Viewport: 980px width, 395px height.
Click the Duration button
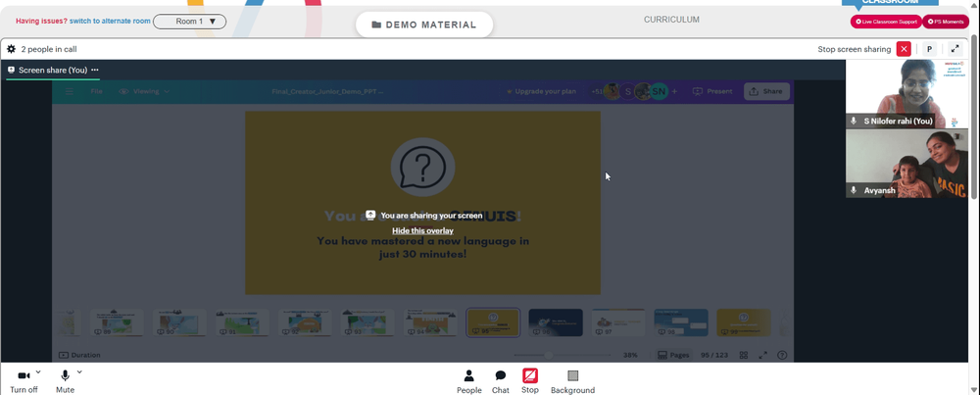click(x=79, y=355)
